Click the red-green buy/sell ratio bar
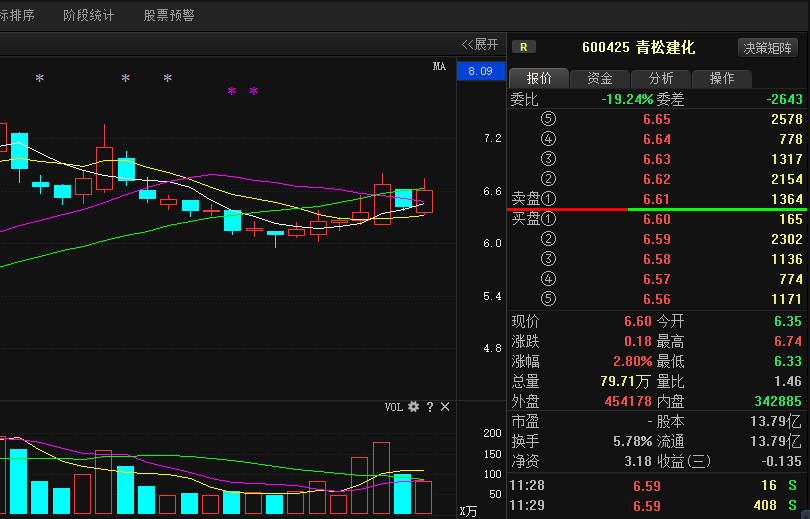 tap(658, 209)
